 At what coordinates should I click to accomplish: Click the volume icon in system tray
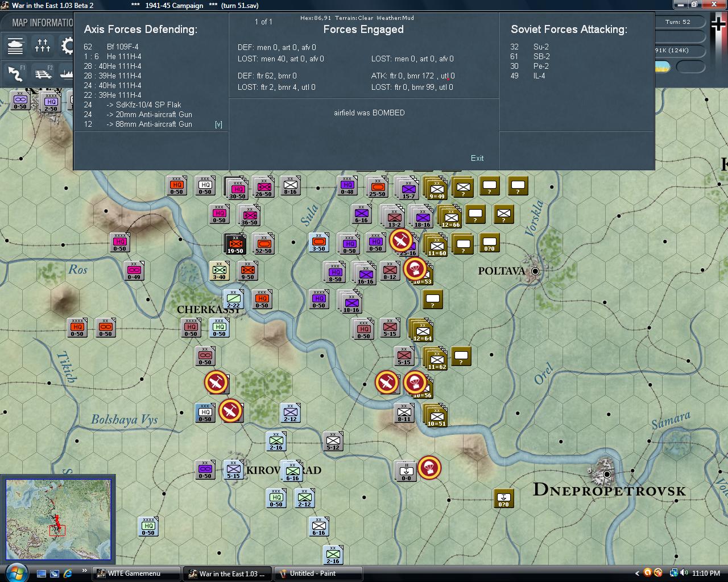coord(685,573)
